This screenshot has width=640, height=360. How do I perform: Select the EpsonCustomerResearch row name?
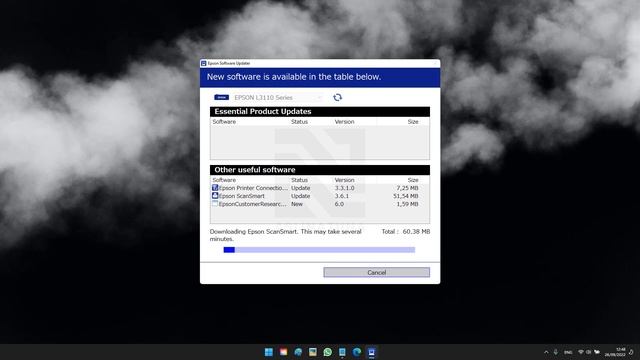click(253, 204)
